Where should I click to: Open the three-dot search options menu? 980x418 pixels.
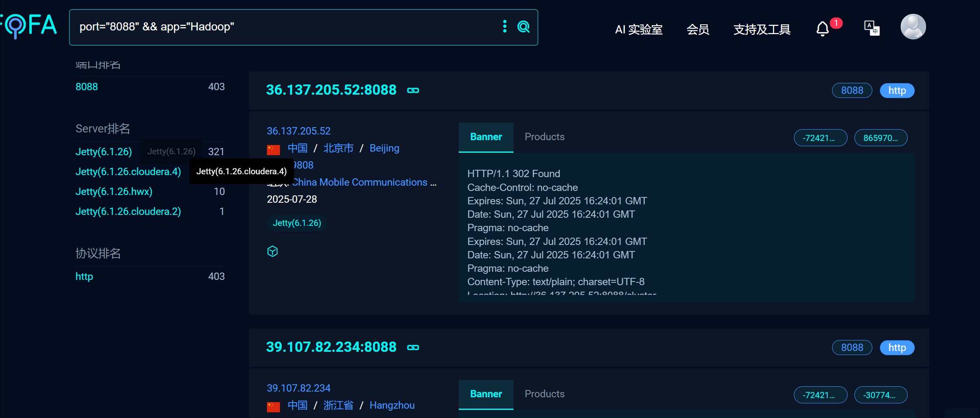[505, 27]
